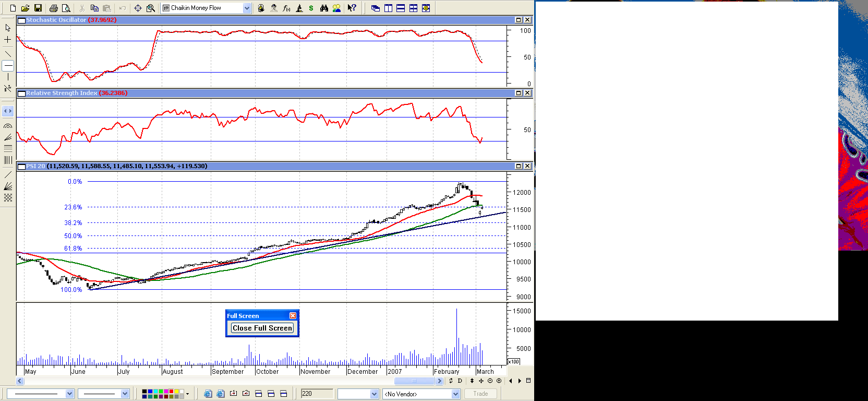Click the Save file icon
This screenshot has width=868, height=401.
(38, 8)
